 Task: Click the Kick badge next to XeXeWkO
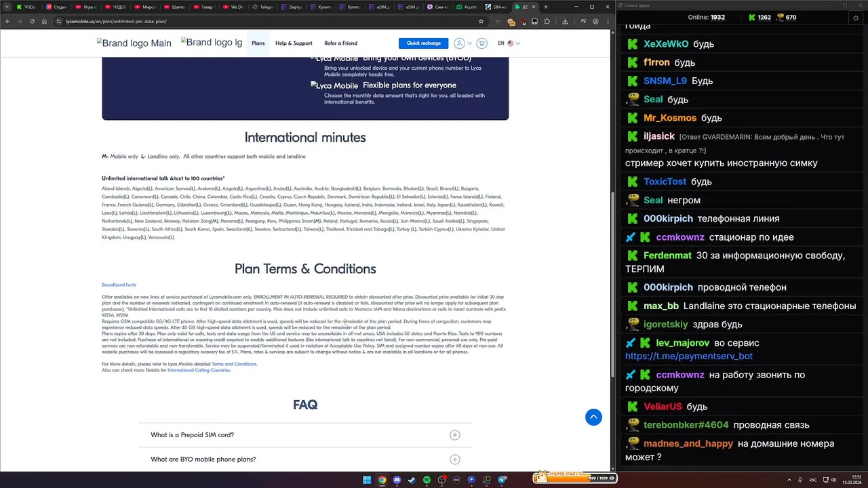[633, 44]
